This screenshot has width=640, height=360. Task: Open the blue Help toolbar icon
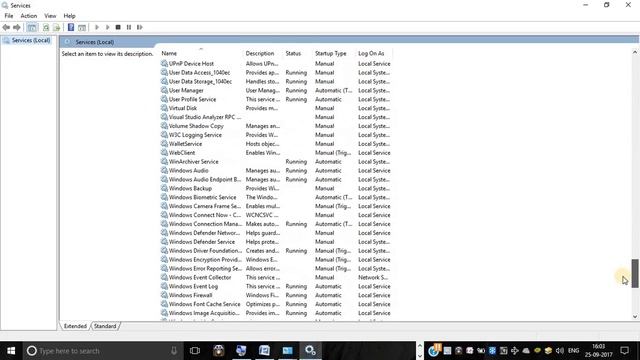tap(71, 27)
